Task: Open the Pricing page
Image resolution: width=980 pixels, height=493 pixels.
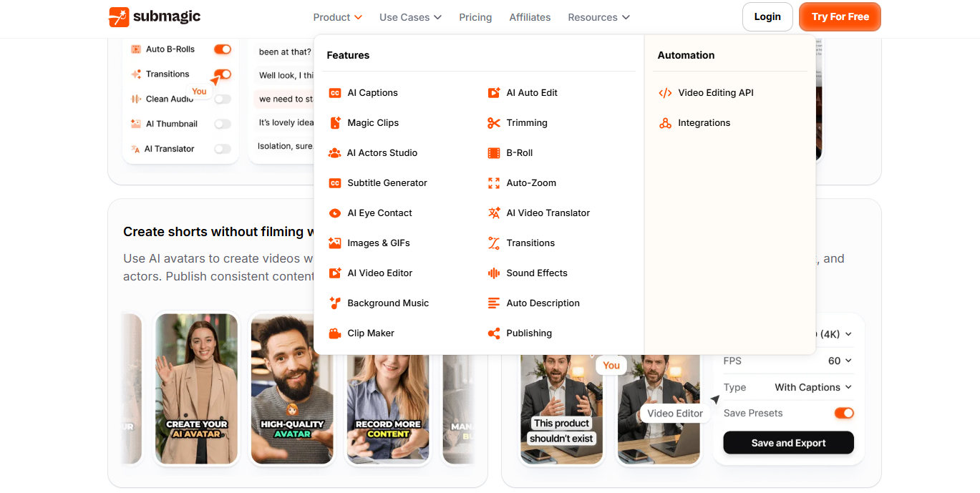Action: (475, 17)
